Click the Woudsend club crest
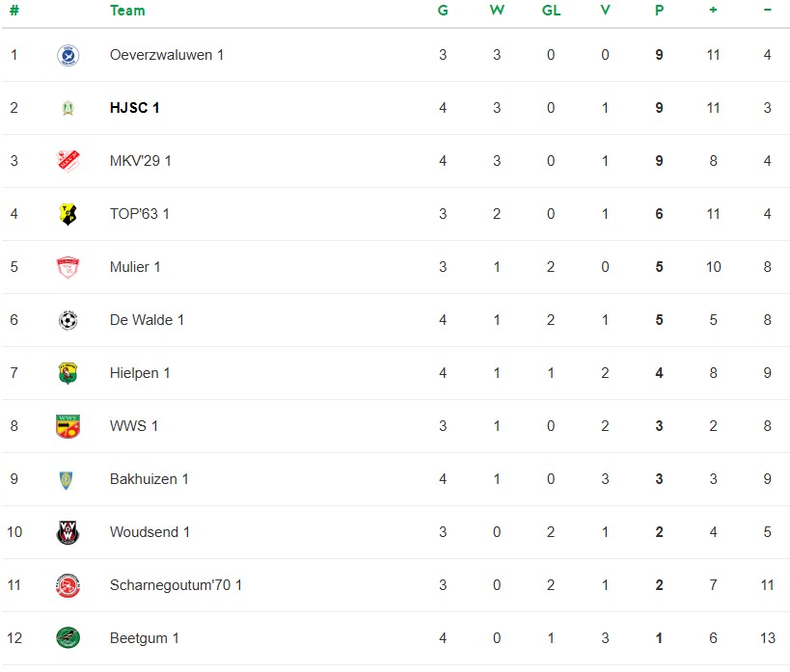Image resolution: width=790 pixels, height=672 pixels. (68, 532)
